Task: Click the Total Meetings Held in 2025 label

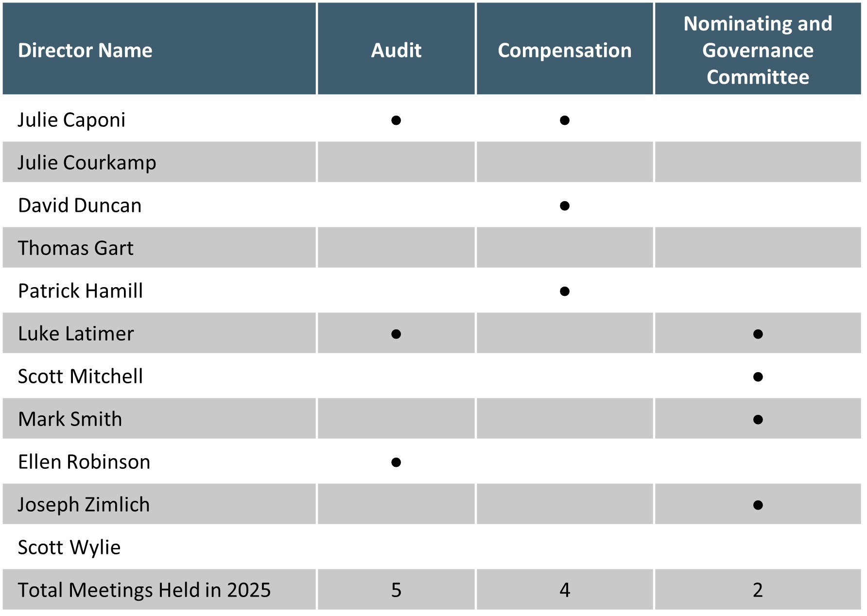Action: 144,590
